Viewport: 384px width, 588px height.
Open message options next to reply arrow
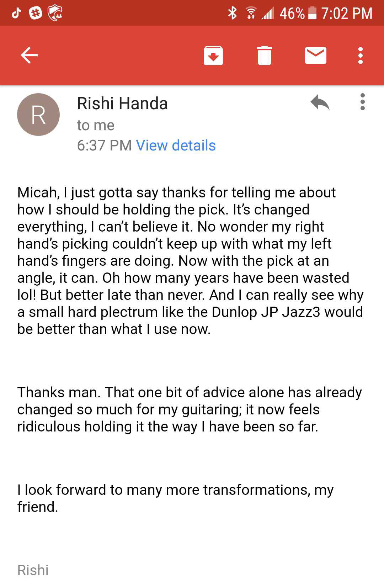pyautogui.click(x=362, y=102)
